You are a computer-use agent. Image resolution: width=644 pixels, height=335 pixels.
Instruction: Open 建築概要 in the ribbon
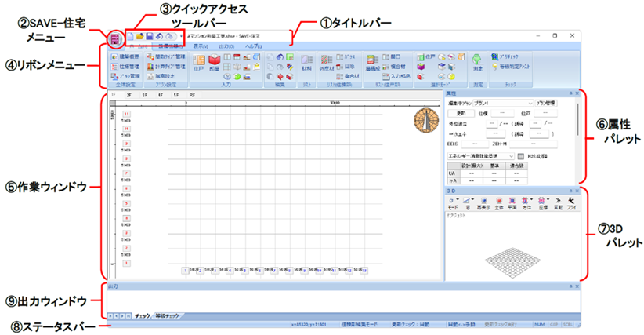(125, 57)
